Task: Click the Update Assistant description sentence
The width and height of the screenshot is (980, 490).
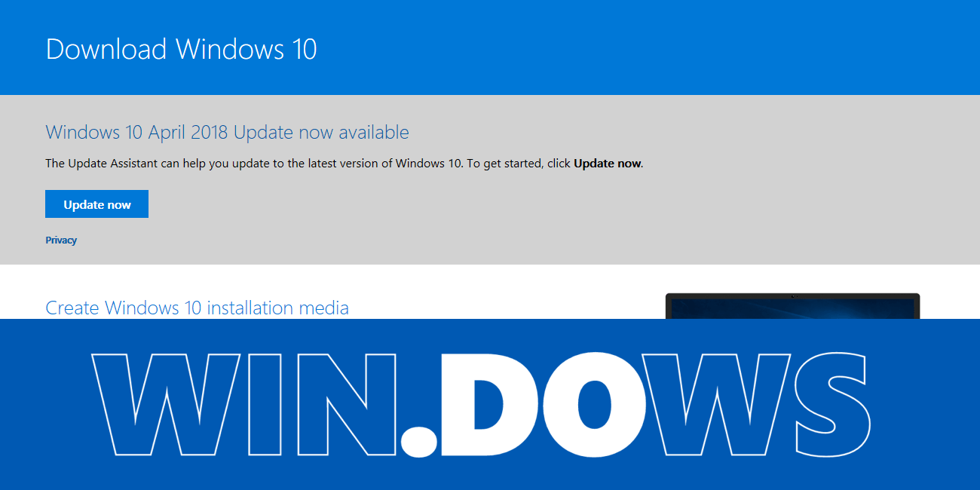Action: (x=345, y=163)
